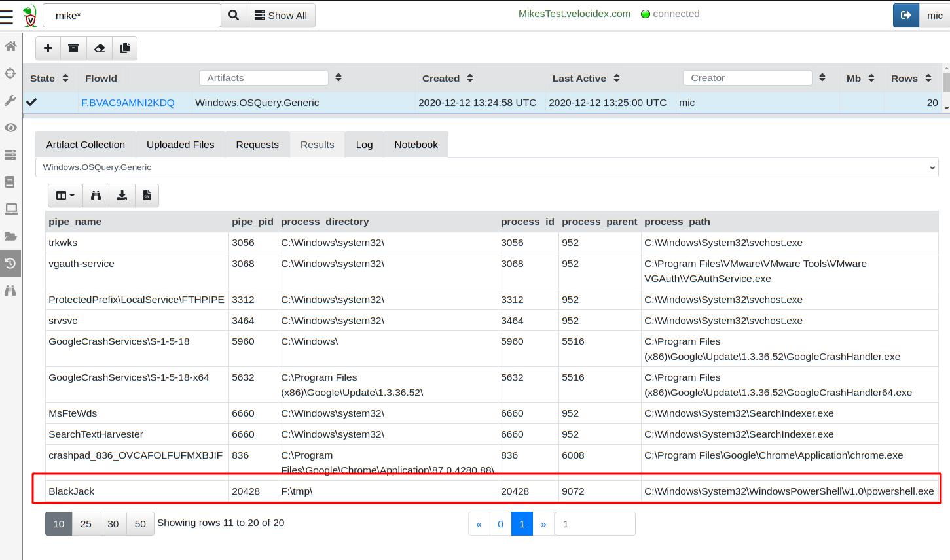Download results using the download icon
Screen dimensions: 950x560
[122, 196]
